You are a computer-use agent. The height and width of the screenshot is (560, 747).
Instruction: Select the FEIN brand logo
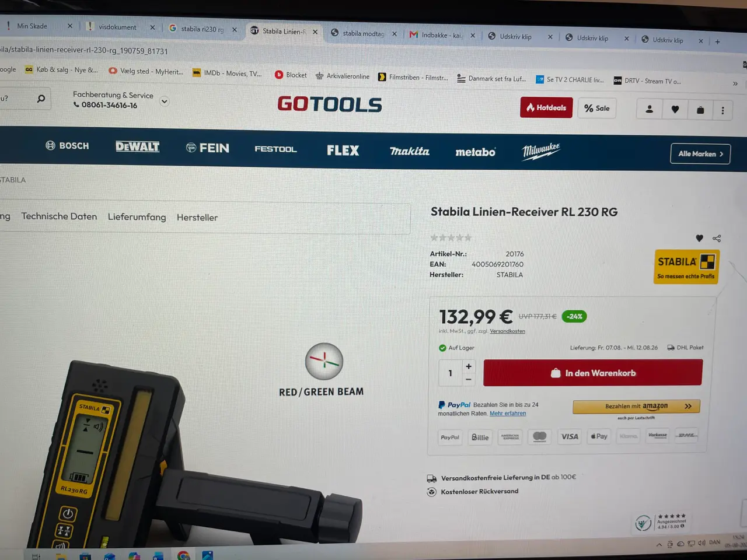(x=207, y=148)
